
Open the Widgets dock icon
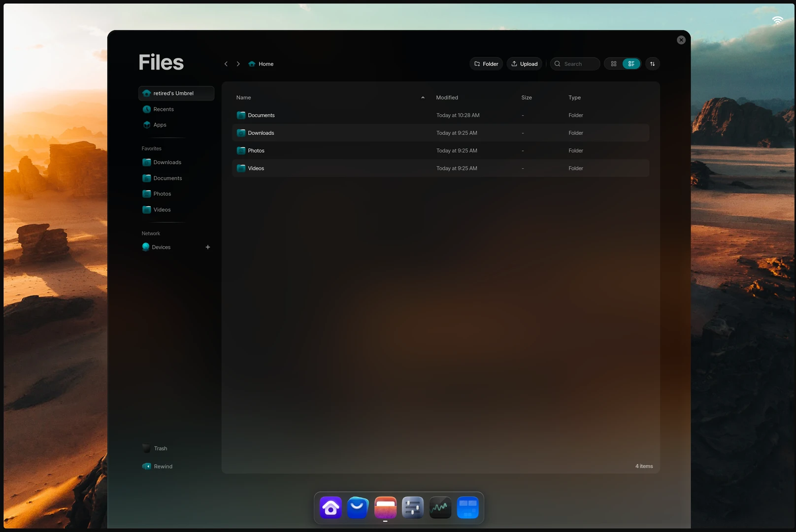(x=467, y=507)
